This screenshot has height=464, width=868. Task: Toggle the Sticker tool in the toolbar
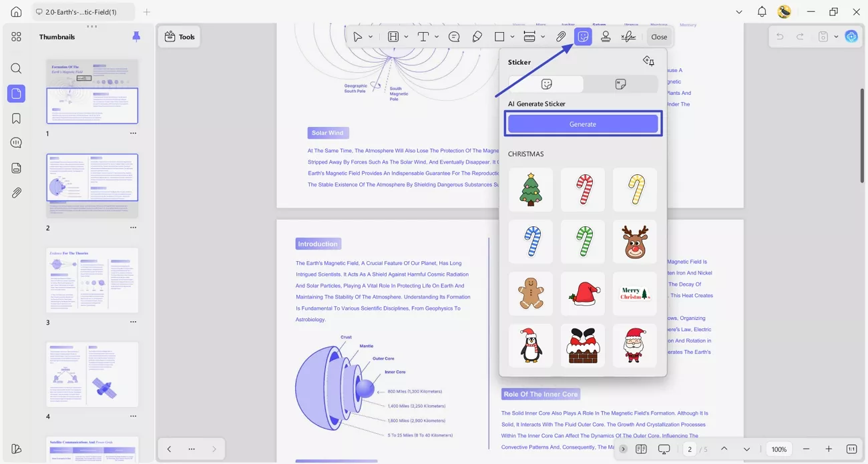(583, 37)
